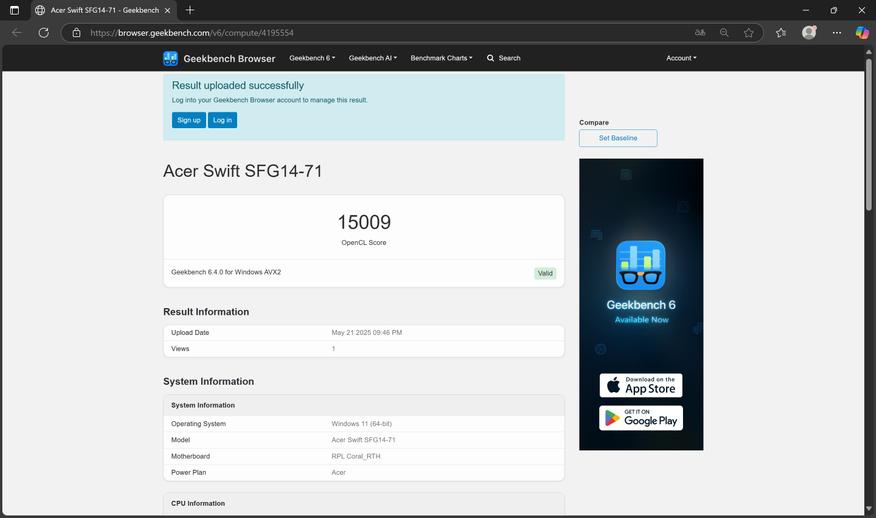The image size is (876, 518).
Task: Open the Search navigation item
Action: click(x=504, y=58)
